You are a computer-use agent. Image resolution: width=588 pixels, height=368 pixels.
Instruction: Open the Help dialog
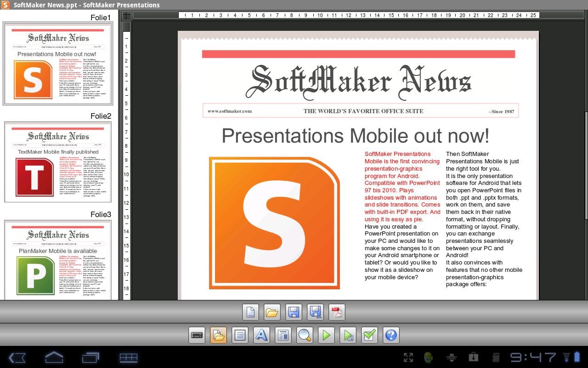click(391, 335)
